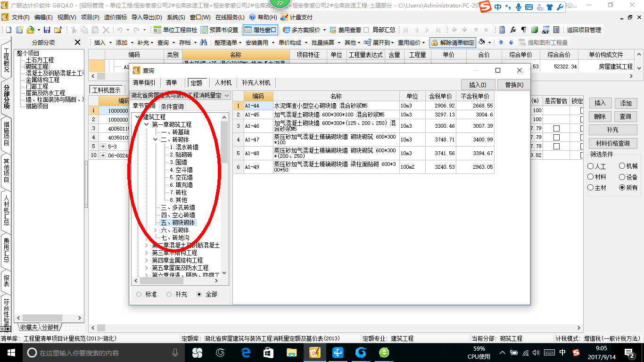Open the 造价指标 menu
644x362 pixels.
(115, 17)
